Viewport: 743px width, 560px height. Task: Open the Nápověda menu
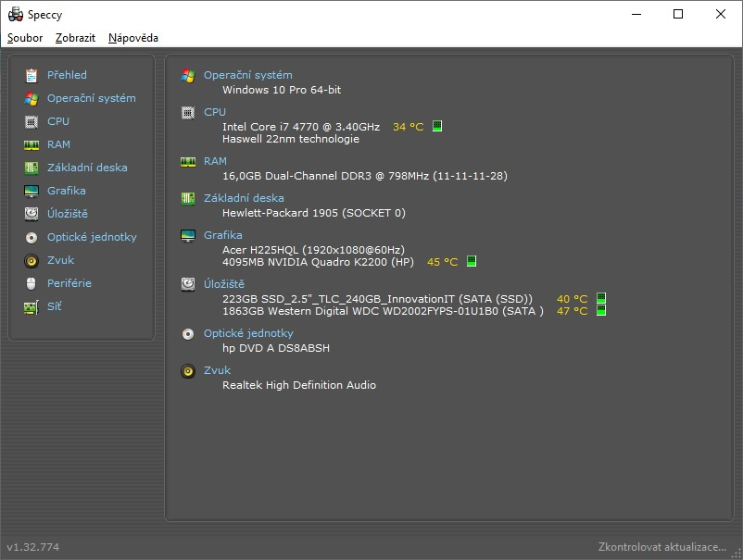132,38
